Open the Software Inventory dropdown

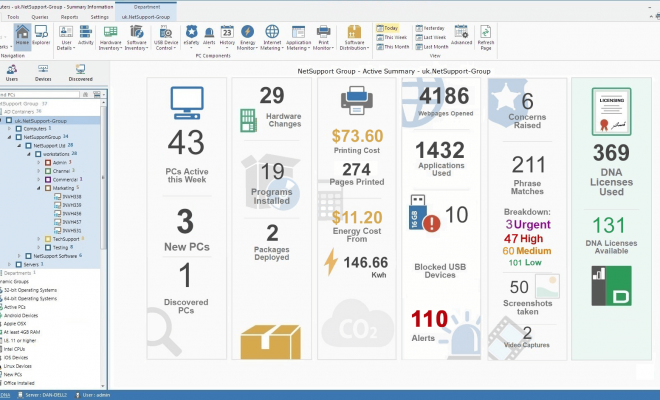click(x=136, y=37)
